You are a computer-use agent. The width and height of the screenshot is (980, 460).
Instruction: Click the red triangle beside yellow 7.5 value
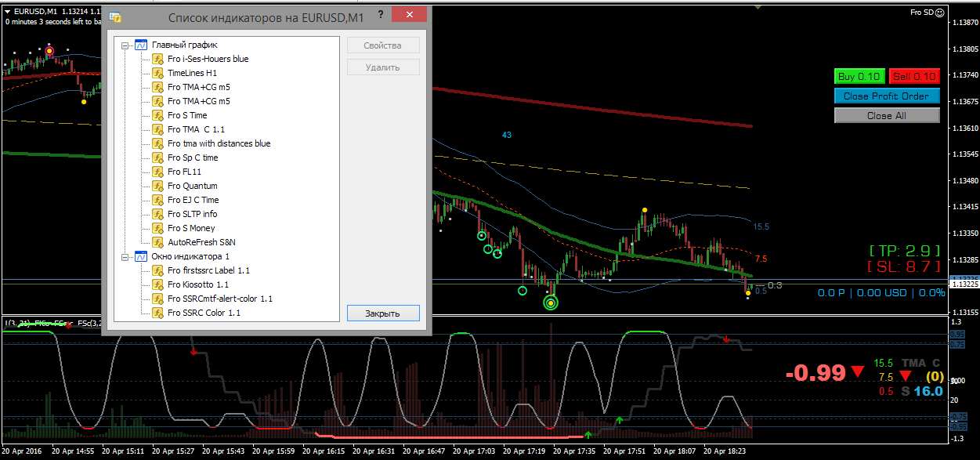pyautogui.click(x=905, y=376)
